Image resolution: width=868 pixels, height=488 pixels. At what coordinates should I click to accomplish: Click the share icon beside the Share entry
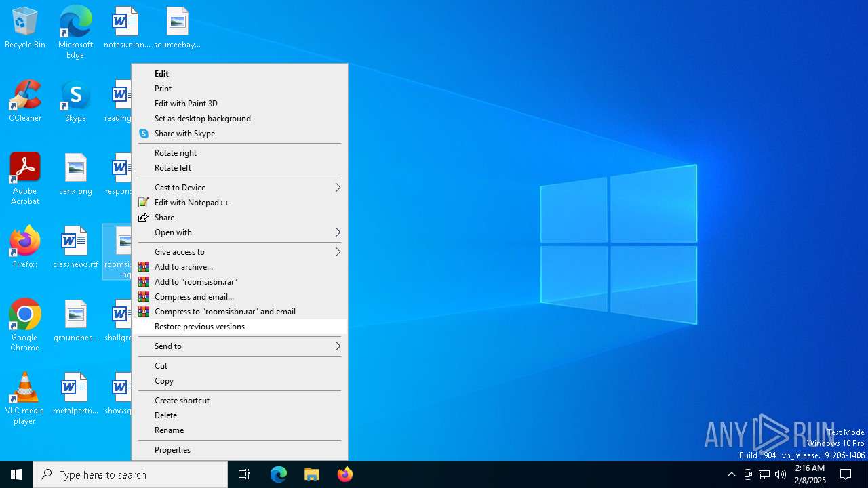(x=144, y=218)
